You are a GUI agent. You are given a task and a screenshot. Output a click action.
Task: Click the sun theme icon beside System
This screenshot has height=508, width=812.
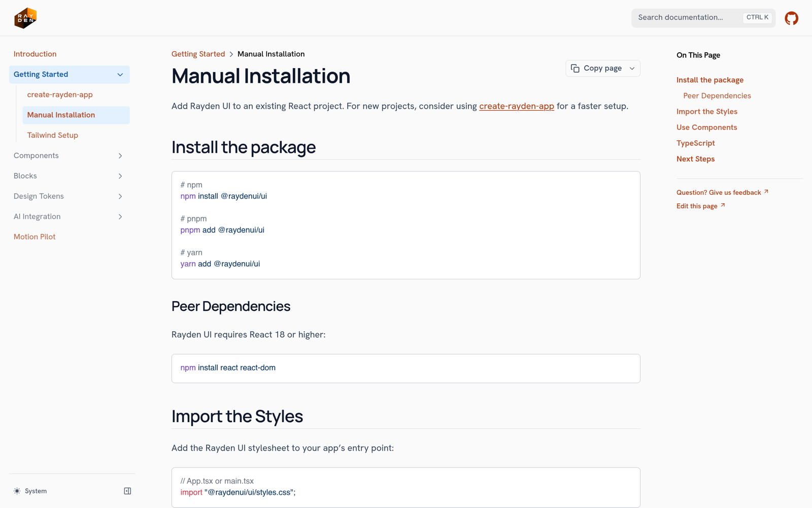coord(17,491)
